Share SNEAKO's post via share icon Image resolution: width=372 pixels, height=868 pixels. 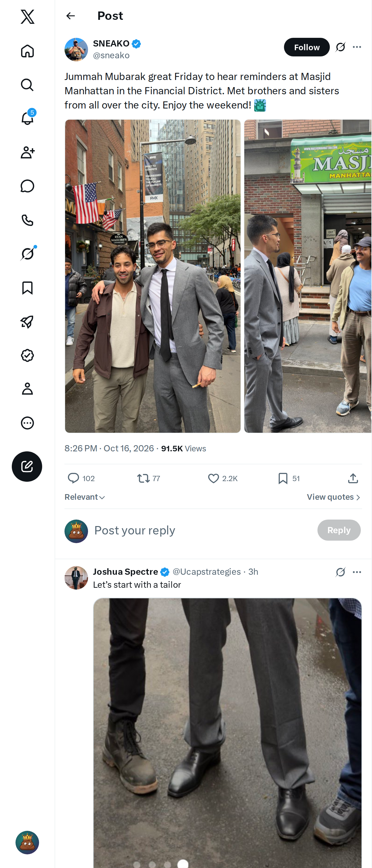click(x=353, y=478)
